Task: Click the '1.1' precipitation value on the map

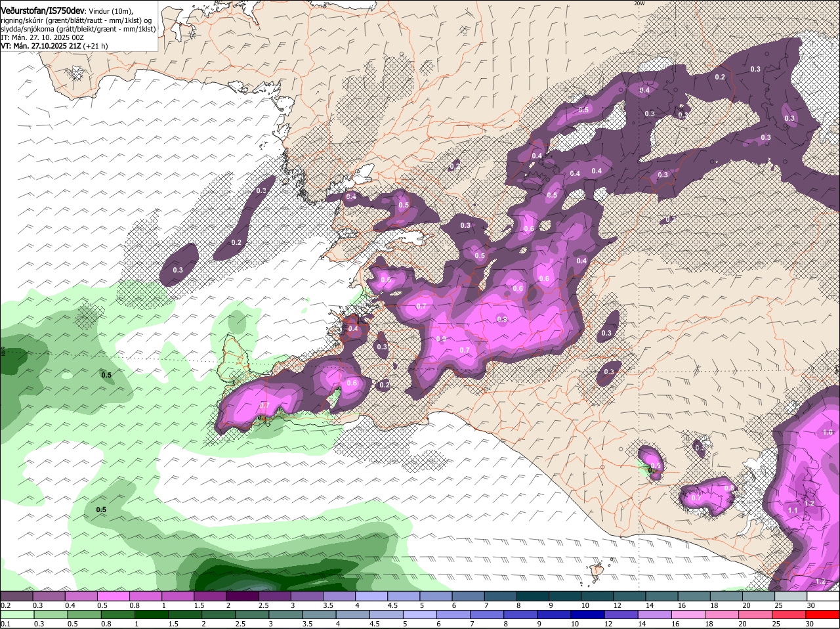Action: tap(792, 510)
